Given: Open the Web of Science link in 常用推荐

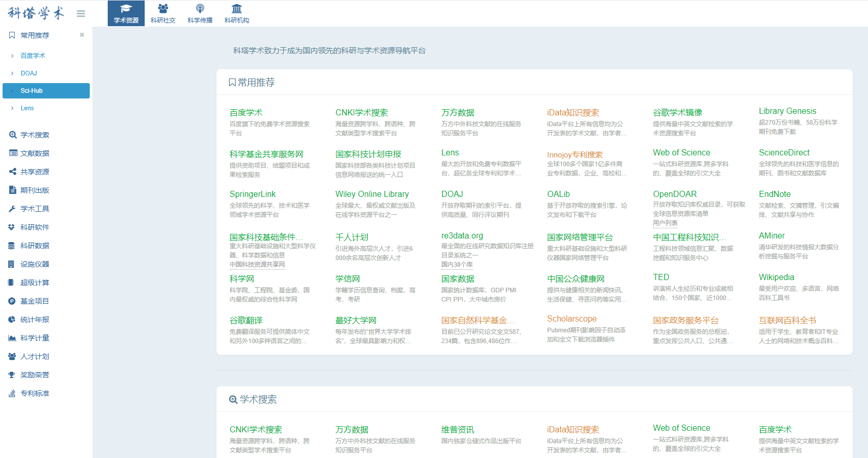Looking at the screenshot, I should click(681, 152).
